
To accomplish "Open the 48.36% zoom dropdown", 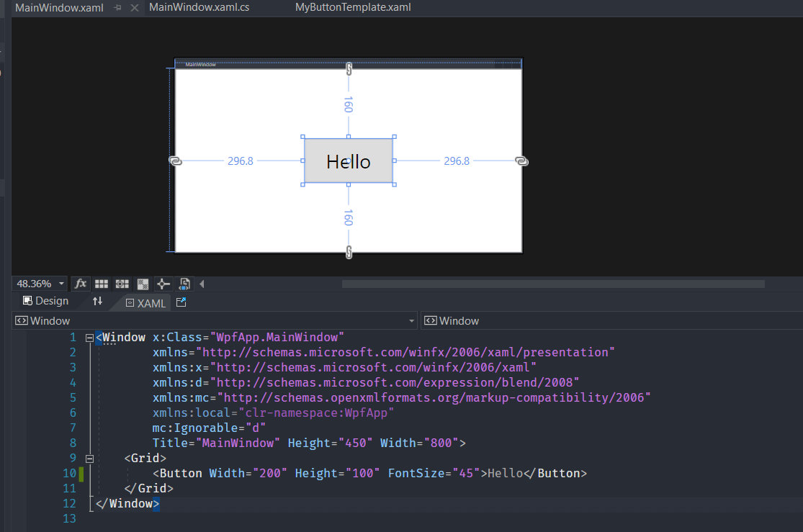I will (61, 284).
